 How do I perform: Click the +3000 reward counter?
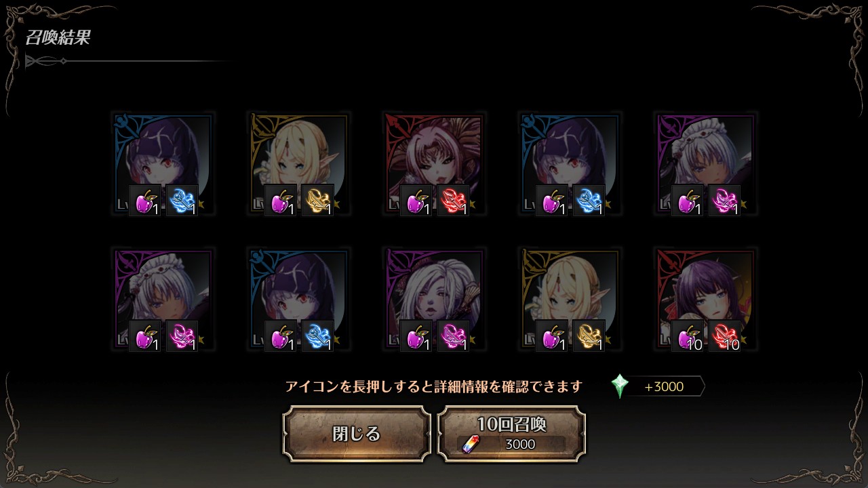click(x=664, y=387)
